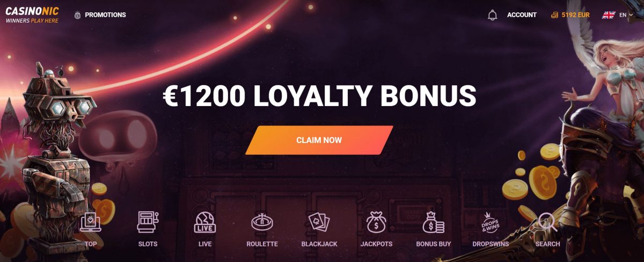Open the 5192 EUR balance link

point(575,15)
